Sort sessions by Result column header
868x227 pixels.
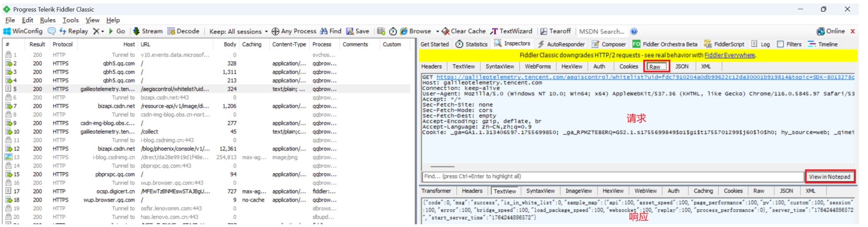(37, 45)
